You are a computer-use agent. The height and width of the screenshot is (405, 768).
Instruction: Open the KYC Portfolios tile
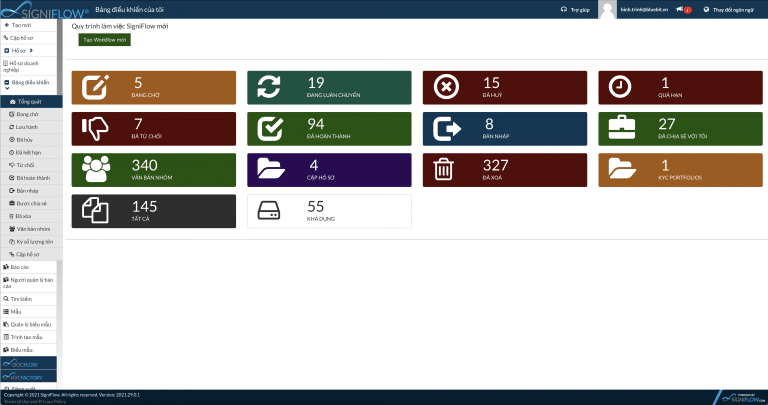pyautogui.click(x=684, y=169)
